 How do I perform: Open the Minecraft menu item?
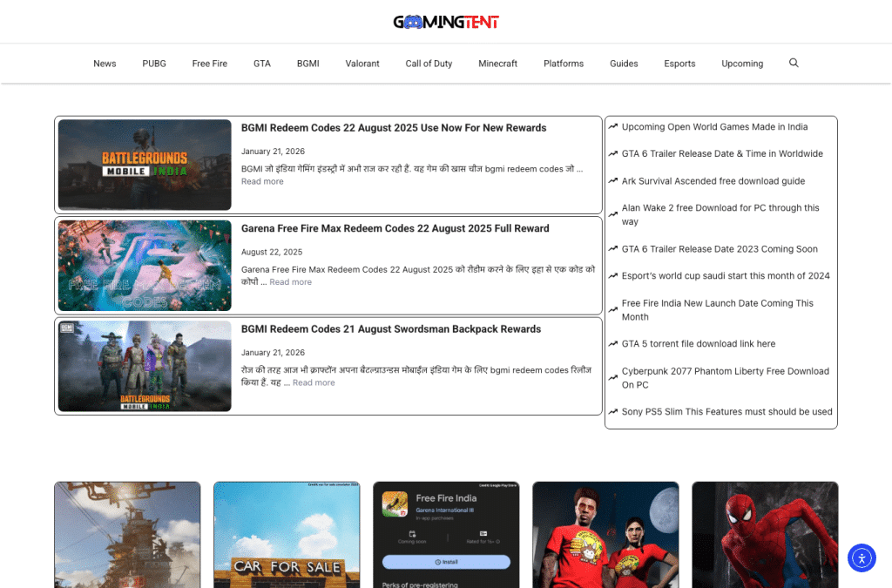(497, 64)
